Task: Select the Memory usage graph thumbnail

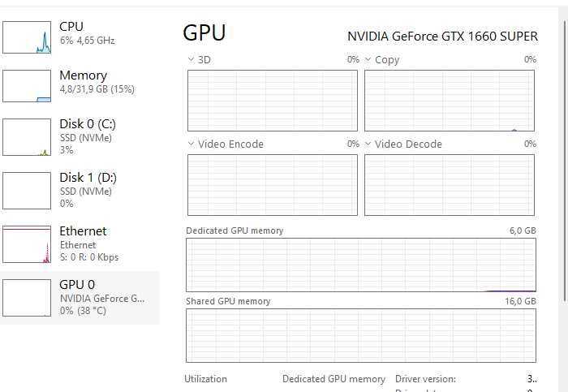Action: [27, 85]
